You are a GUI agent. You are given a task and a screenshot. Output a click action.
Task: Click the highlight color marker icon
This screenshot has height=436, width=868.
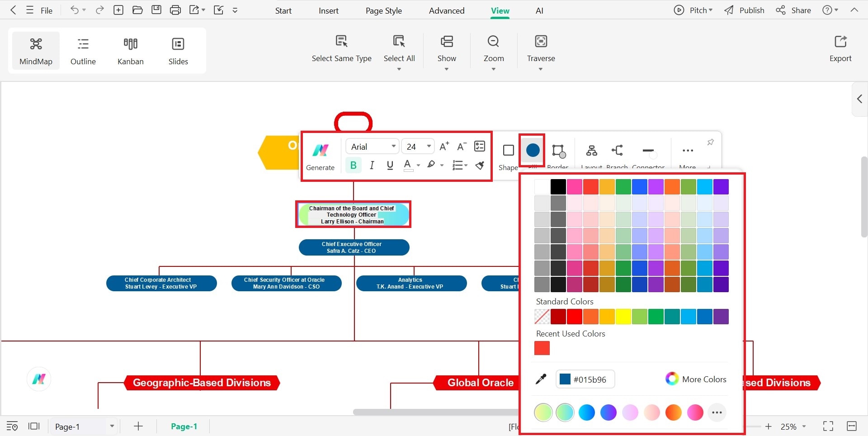431,165
